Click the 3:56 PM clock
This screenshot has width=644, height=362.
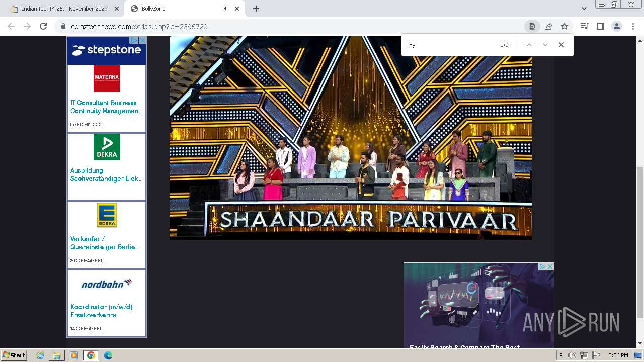click(x=618, y=355)
